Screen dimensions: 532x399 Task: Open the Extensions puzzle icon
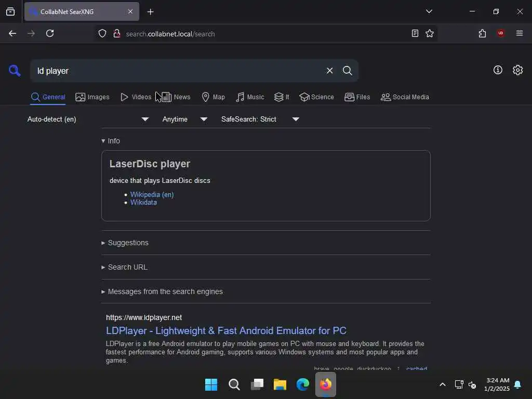point(482,33)
